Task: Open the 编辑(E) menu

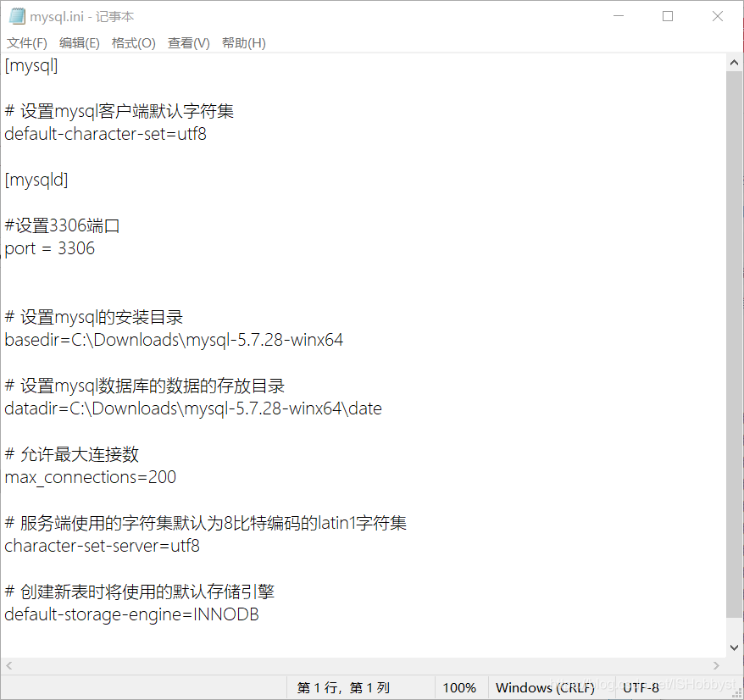Action: point(80,43)
